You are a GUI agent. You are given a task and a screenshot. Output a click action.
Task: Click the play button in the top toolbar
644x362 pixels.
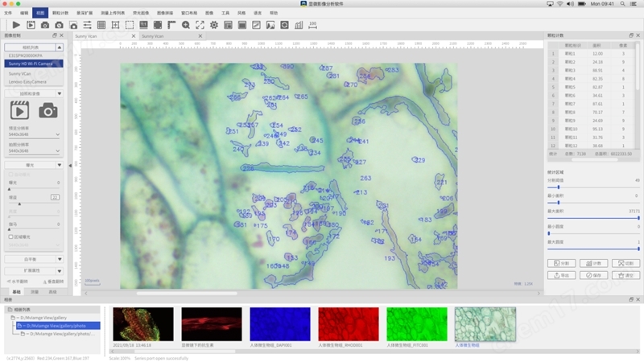(16, 25)
